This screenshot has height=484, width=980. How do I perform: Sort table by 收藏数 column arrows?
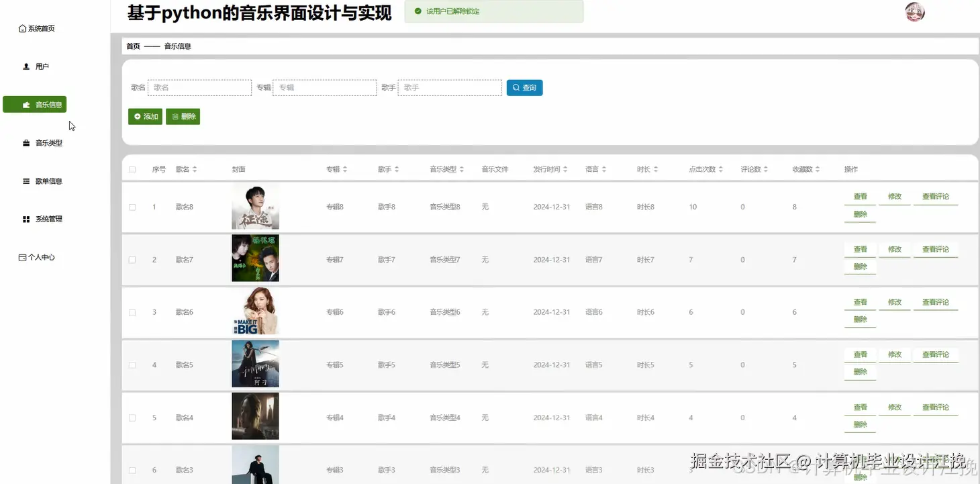coord(818,170)
